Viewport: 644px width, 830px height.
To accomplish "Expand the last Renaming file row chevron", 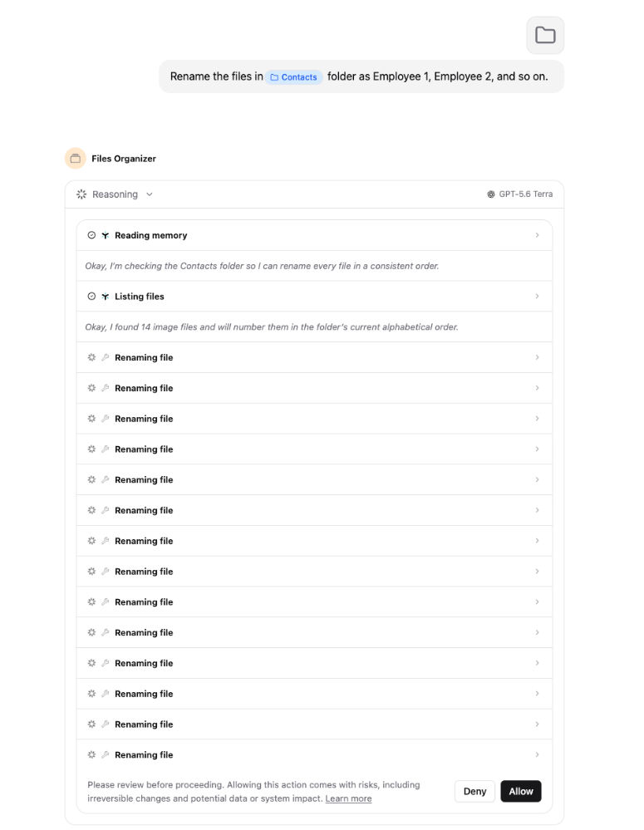I will coord(537,754).
